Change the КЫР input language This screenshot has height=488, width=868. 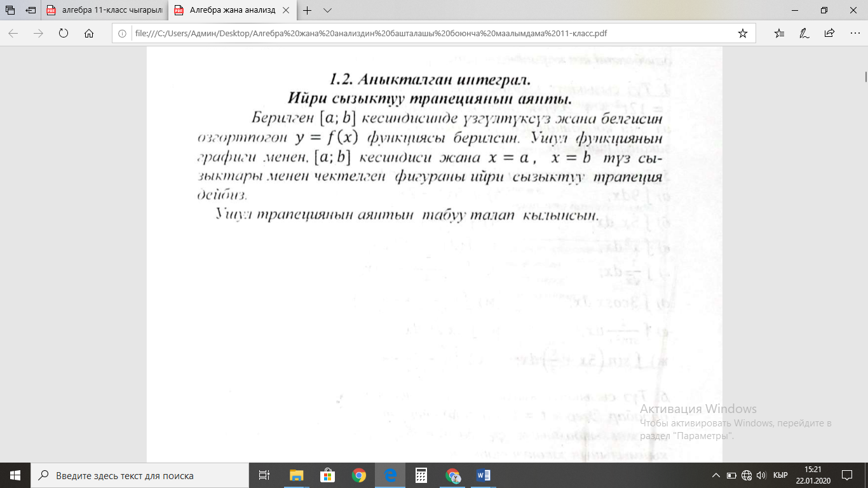pyautogui.click(x=781, y=475)
